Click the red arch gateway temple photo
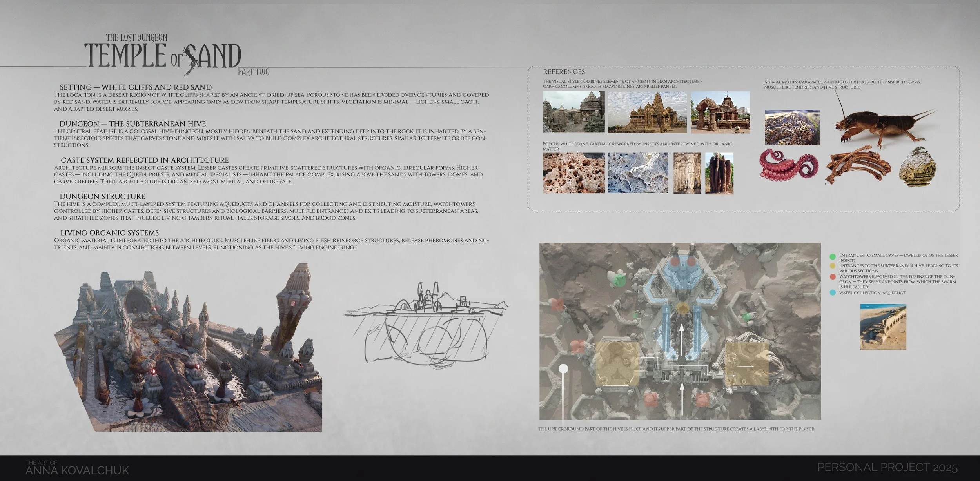Viewport: 980px width, 481px height. coord(720,112)
